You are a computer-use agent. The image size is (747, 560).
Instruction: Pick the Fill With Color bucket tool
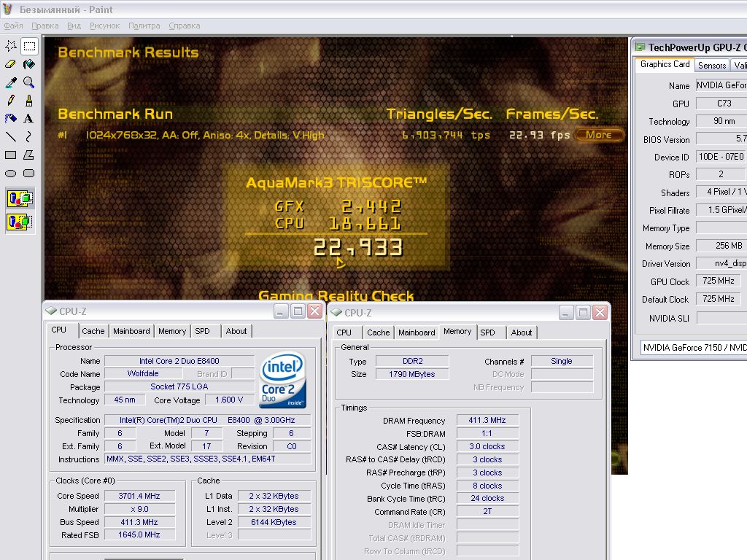(x=29, y=64)
